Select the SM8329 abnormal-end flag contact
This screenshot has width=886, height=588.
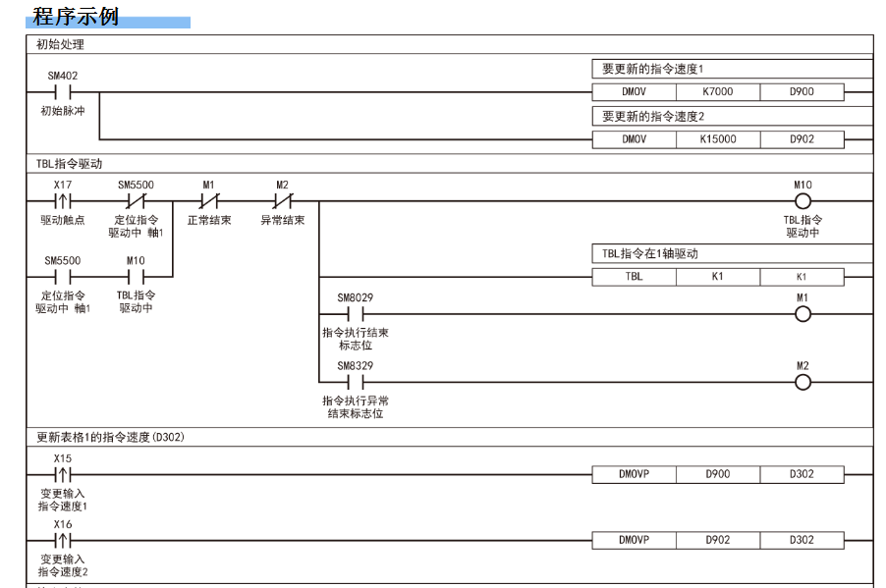355,382
